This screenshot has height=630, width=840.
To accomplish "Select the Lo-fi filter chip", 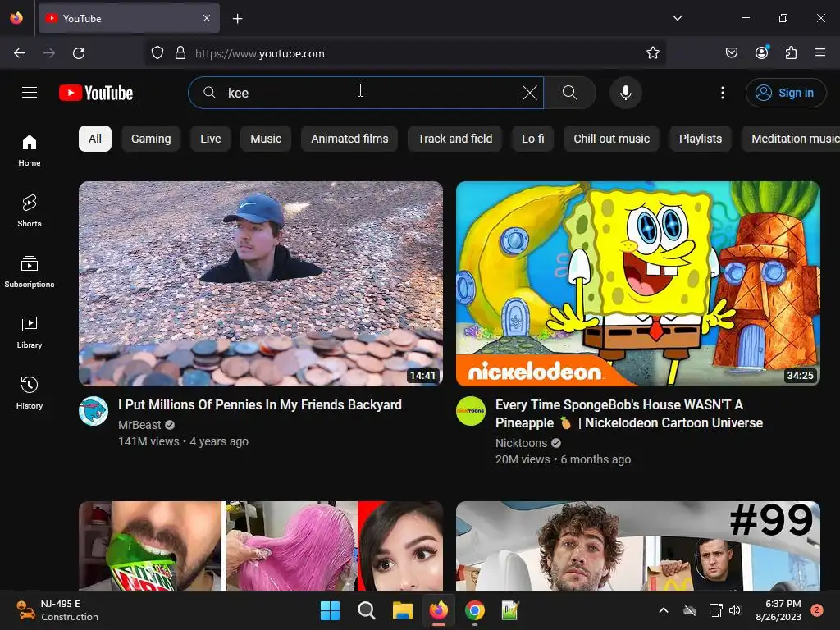I will pos(533,139).
